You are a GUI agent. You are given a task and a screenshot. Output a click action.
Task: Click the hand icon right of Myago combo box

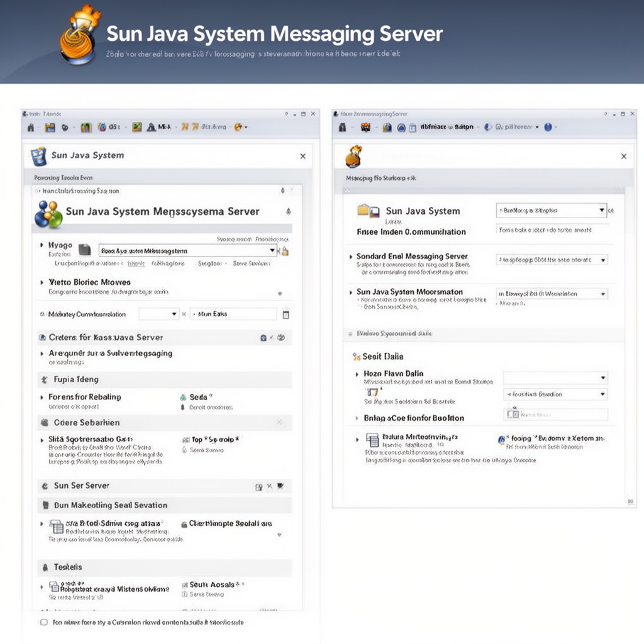pos(285,251)
